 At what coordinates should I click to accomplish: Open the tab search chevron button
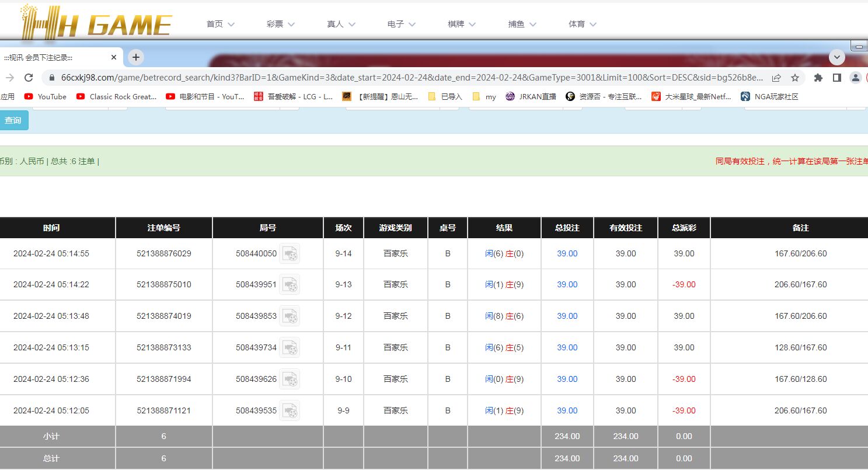[x=837, y=57]
